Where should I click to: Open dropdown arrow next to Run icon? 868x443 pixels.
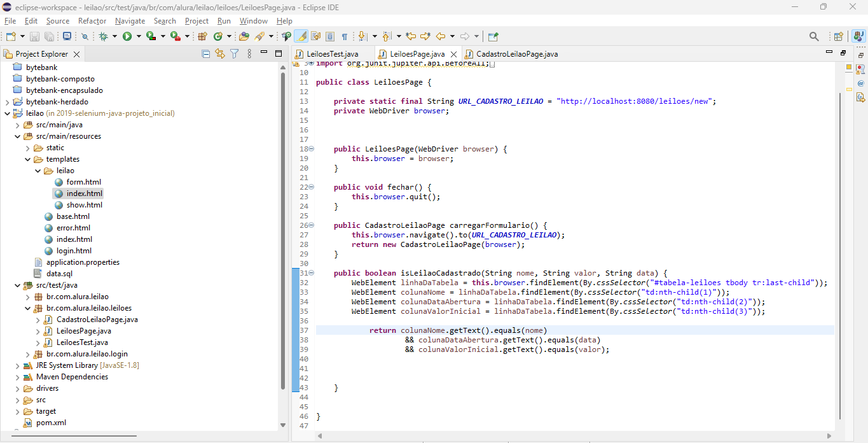pos(137,36)
